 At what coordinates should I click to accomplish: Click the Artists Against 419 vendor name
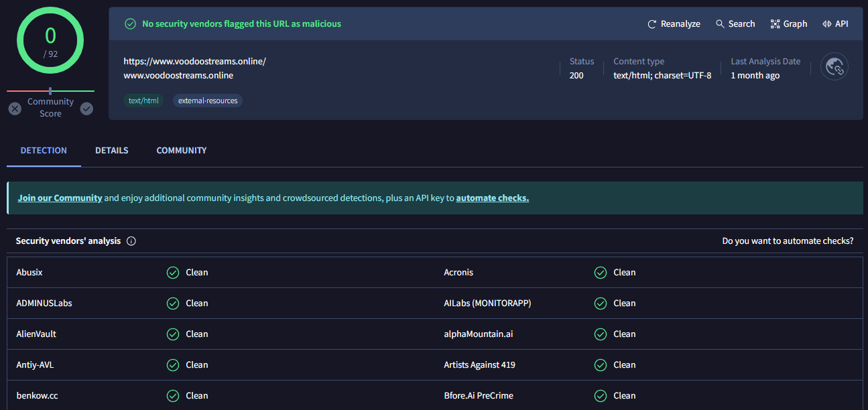479,365
